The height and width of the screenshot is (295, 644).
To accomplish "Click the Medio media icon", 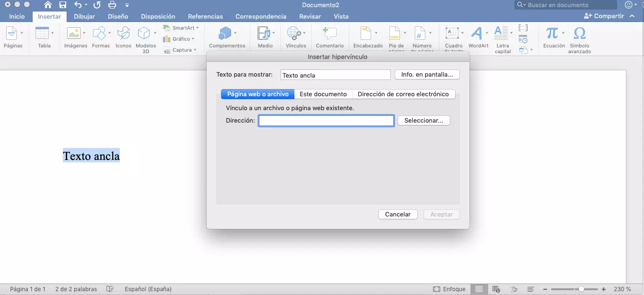I will [263, 33].
